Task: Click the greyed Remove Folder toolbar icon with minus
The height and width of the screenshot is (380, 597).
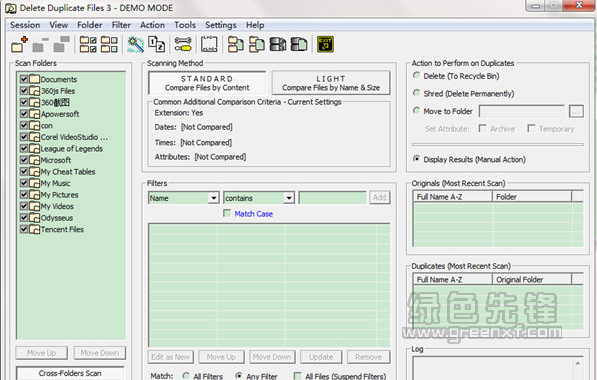Action: (41, 44)
